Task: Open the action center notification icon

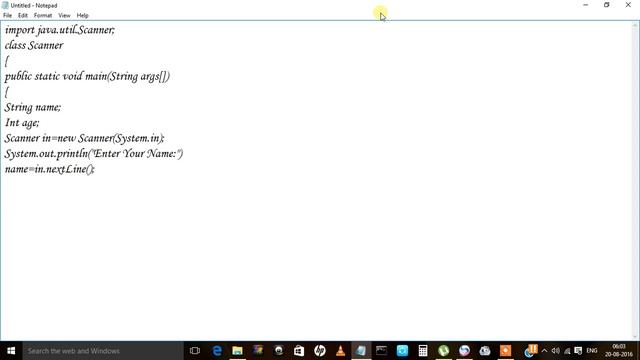Action: [578, 351]
